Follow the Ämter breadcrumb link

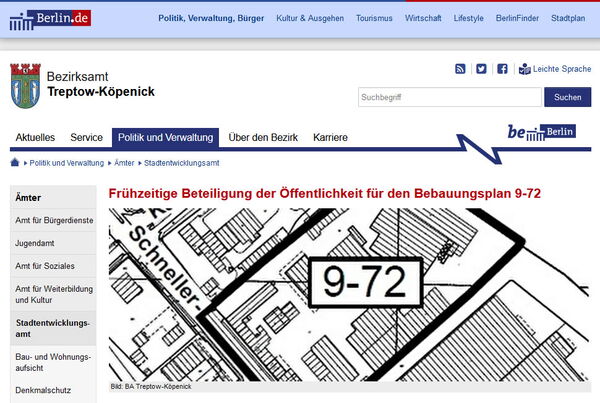125,162
